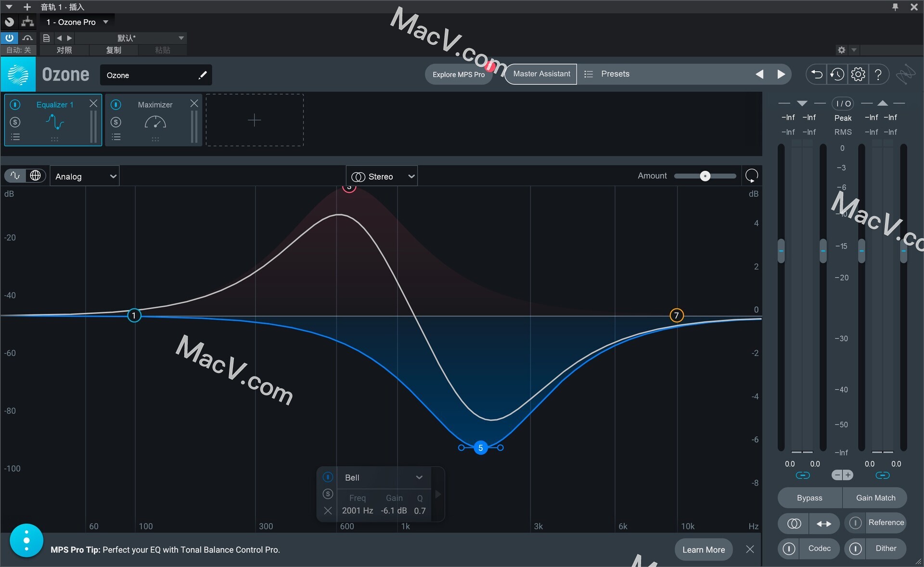
Task: Open the Reference panel
Action: pos(886,523)
